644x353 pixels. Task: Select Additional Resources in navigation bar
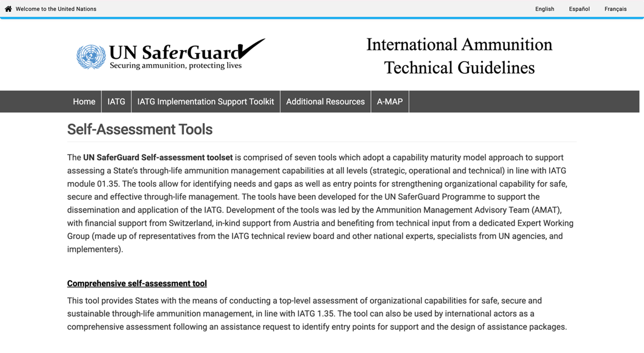(x=325, y=102)
